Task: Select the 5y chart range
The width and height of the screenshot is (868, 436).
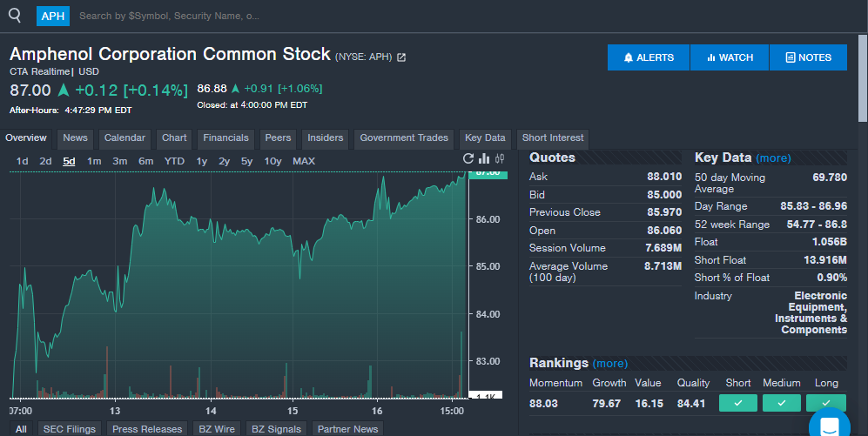Action: [x=246, y=161]
